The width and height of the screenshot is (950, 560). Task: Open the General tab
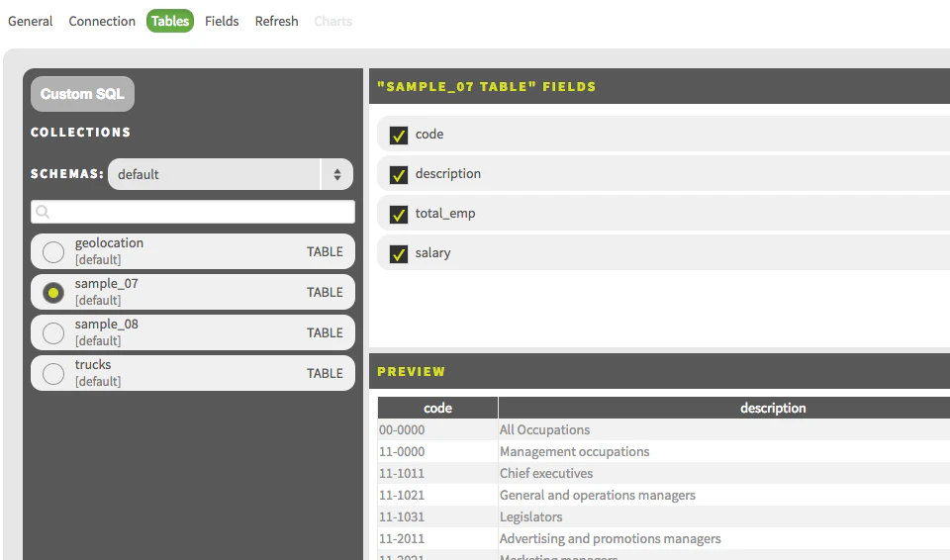(31, 21)
